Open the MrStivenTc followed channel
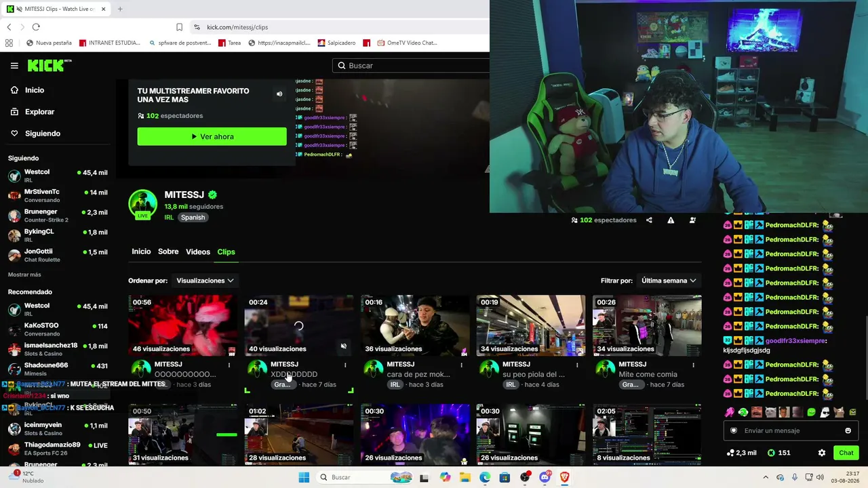868x488 pixels. [x=58, y=196]
